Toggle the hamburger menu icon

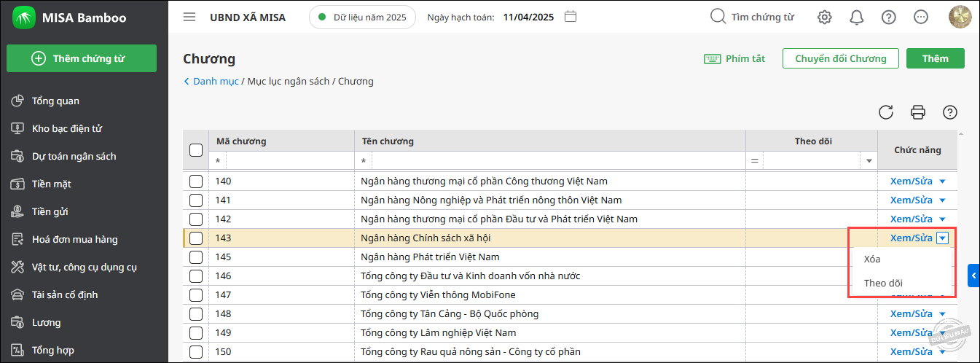[x=189, y=17]
